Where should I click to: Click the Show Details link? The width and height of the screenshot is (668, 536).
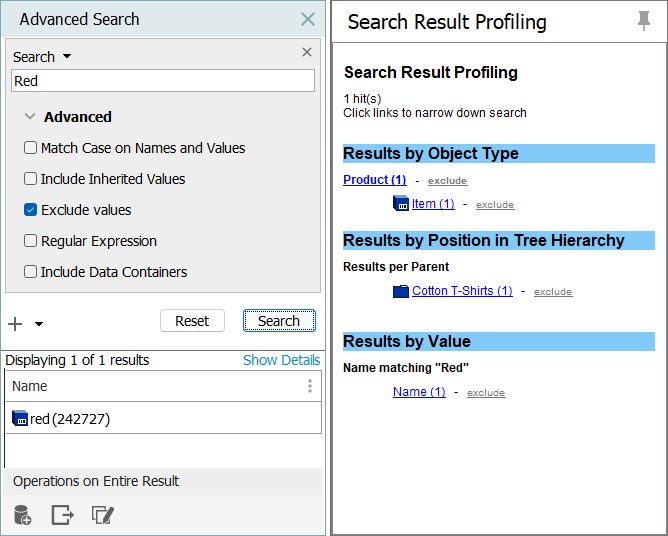pyautogui.click(x=281, y=360)
